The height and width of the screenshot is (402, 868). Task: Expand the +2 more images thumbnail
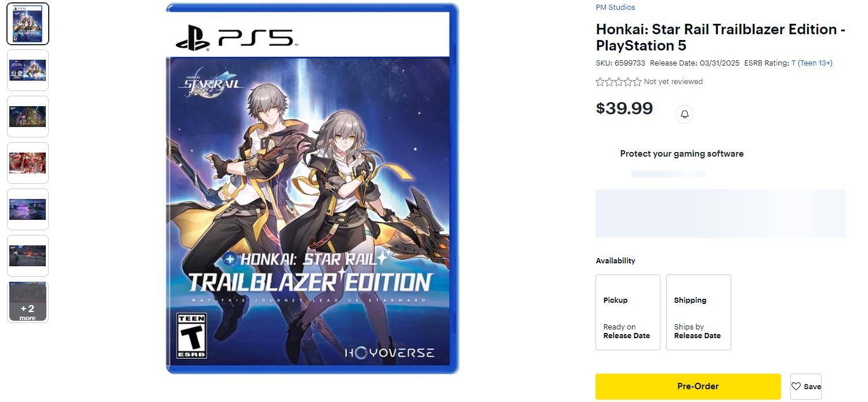coord(28,302)
